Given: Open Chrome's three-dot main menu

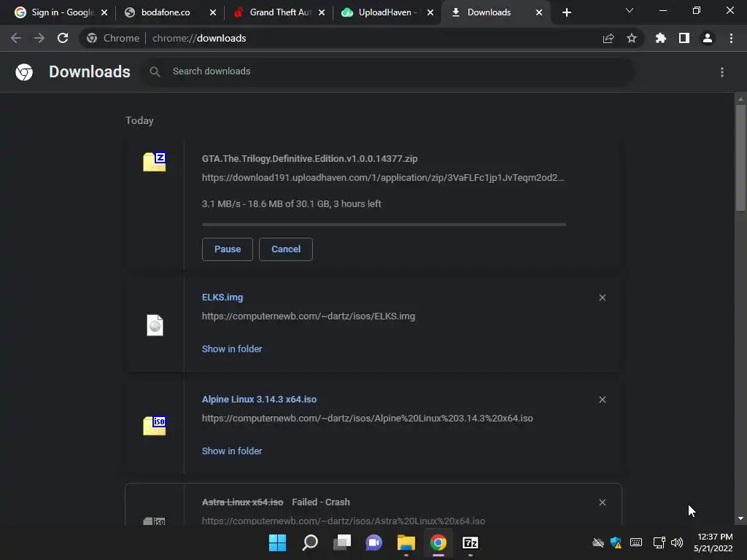Looking at the screenshot, I should (x=731, y=38).
